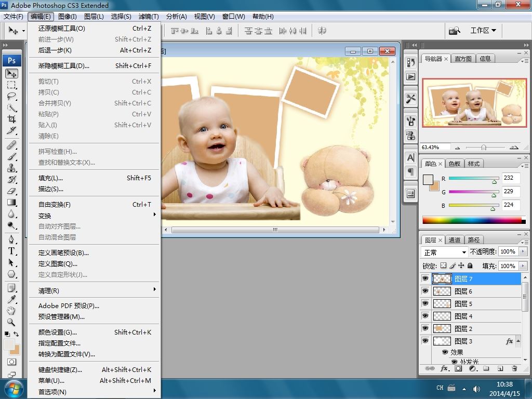The image size is (532, 399).
Task: Toggle 效果 effects visibility eye
Action: [x=445, y=352]
